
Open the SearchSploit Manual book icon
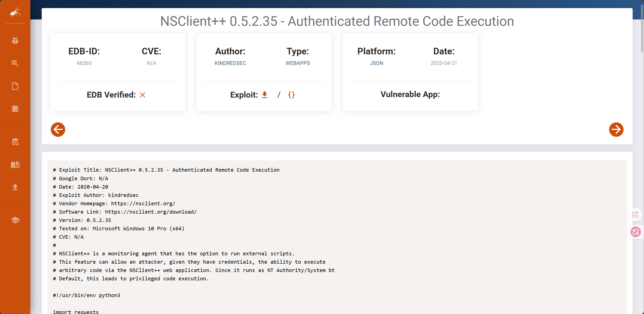coord(15,165)
